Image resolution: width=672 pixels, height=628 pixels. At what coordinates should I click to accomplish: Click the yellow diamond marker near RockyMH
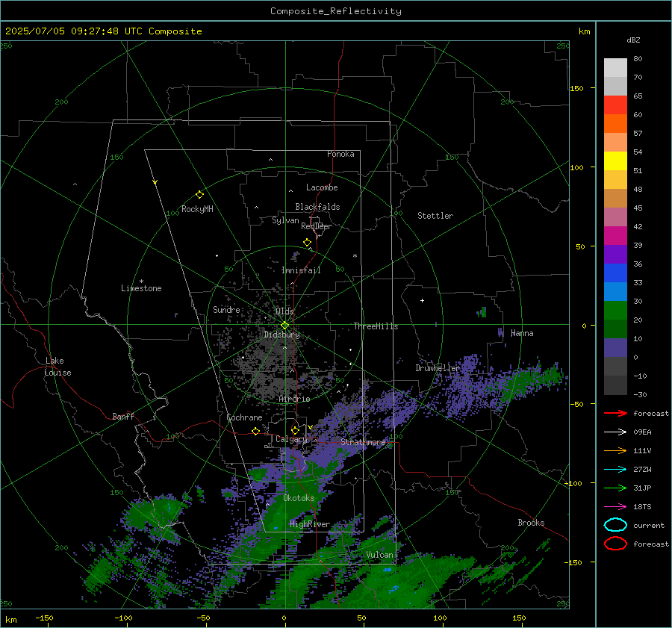(199, 195)
